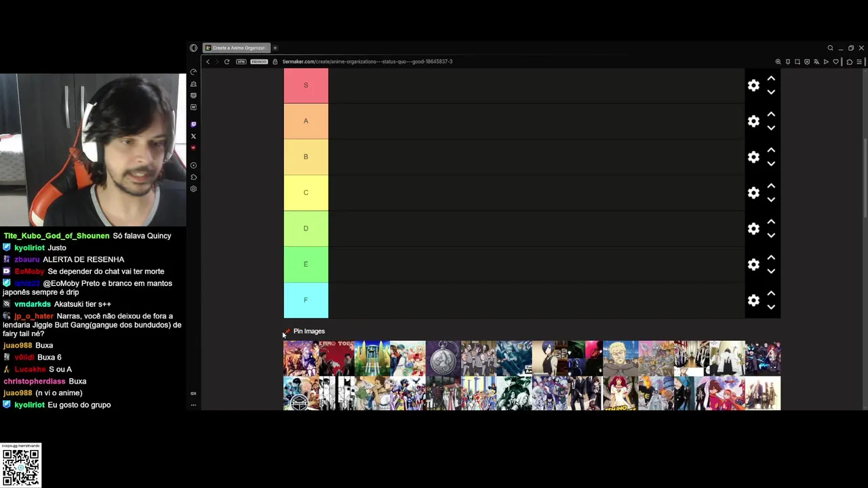Screen dimensions: 868x488
Task: Reload the tiermaker page
Action: click(x=226, y=62)
